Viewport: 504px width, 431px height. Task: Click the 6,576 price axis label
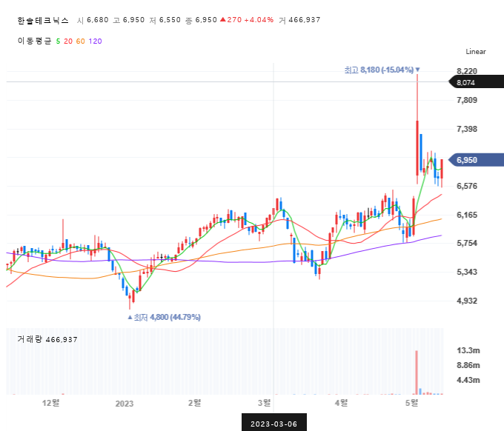click(467, 187)
